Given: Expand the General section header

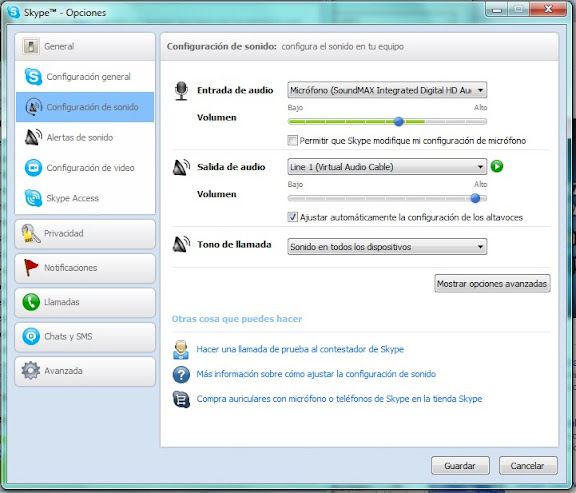Looking at the screenshot, I should point(85,46).
